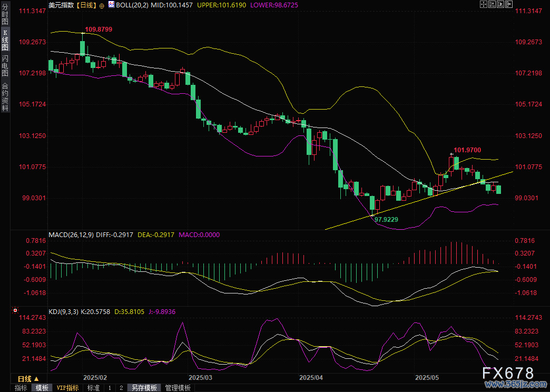The width and height of the screenshot is (550, 392).
Task: Open the 日线 period selector dropdown
Action: click(28, 378)
